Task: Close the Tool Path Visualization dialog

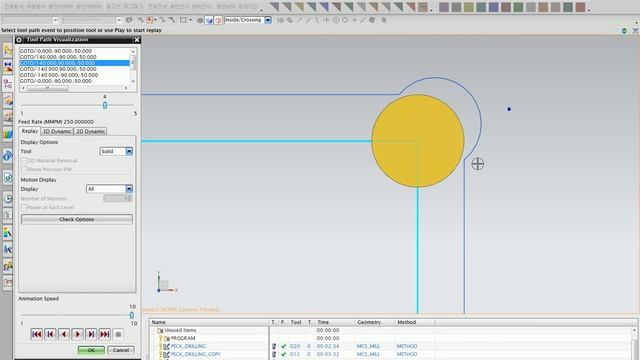Action: click(x=137, y=40)
